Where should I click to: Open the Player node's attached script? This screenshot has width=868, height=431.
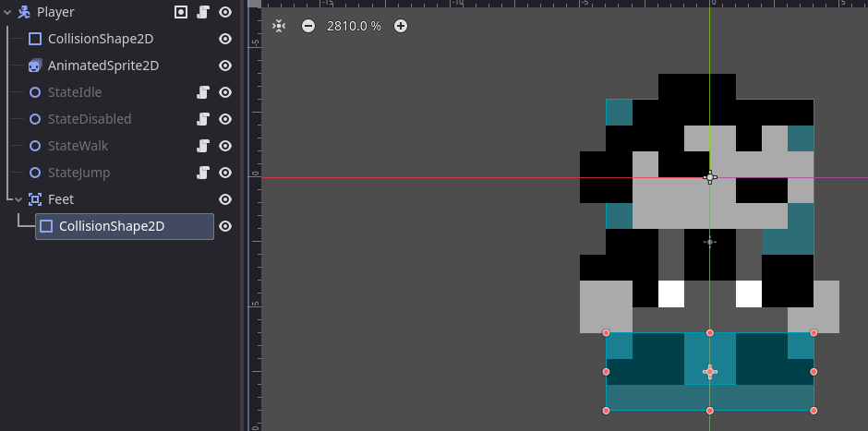[203, 12]
